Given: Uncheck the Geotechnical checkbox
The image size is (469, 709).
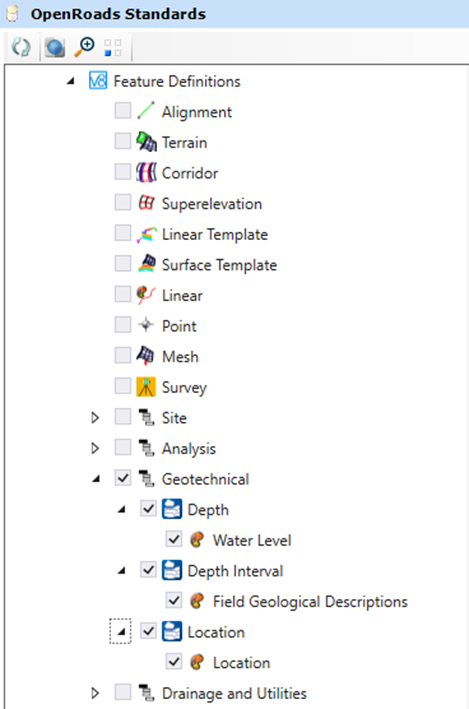Looking at the screenshot, I should tap(123, 478).
